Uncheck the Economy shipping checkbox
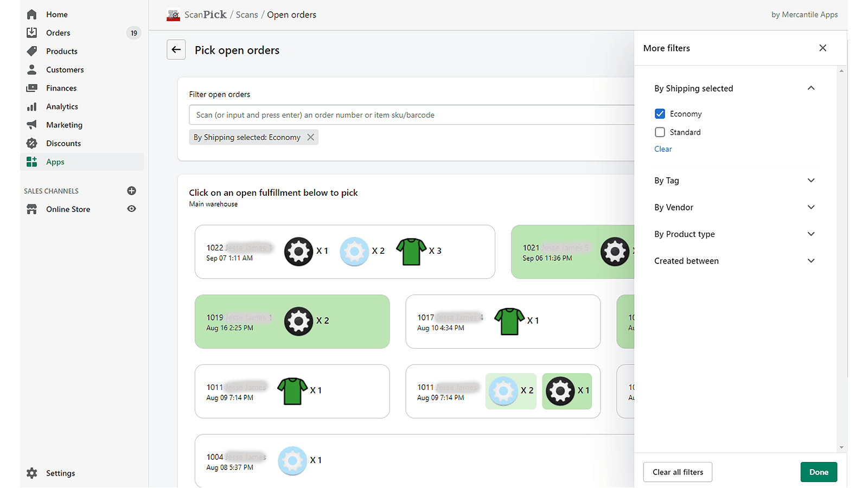Viewport: 868px width, 488px height. pos(660,113)
